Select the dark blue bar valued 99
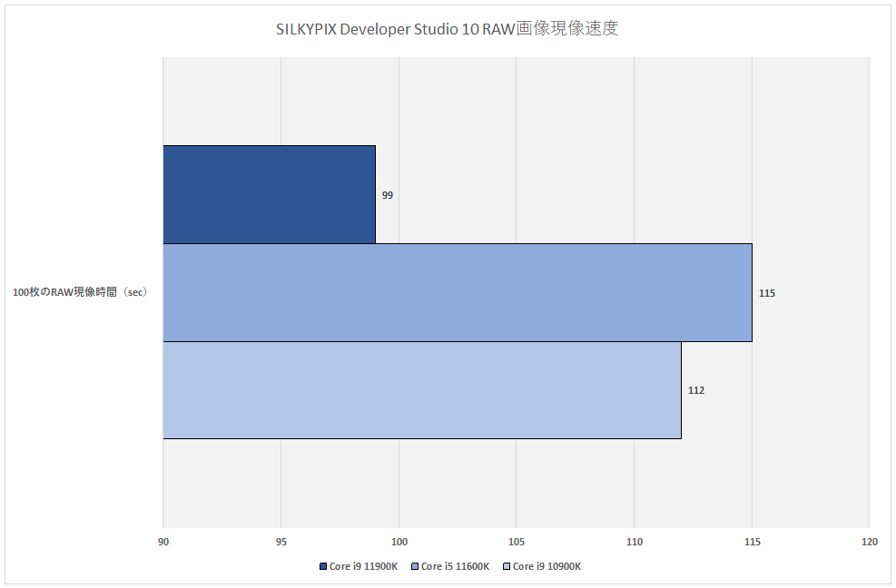 click(269, 194)
